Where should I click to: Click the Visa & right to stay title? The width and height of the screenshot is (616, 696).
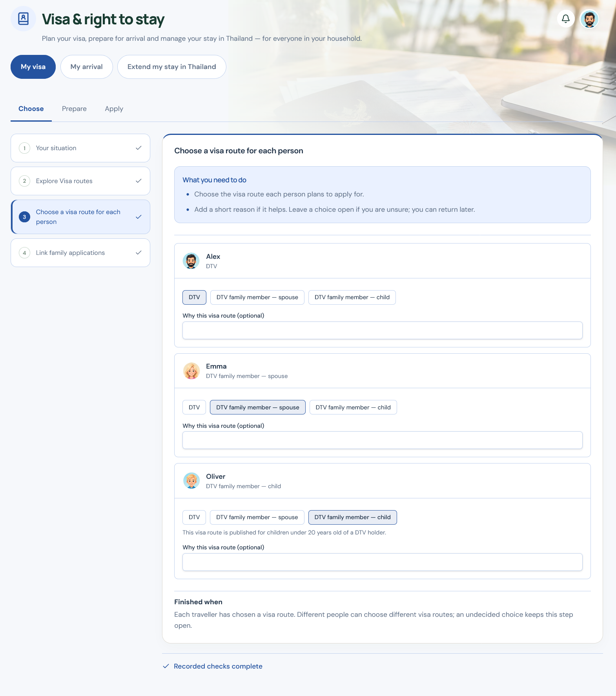[103, 19]
